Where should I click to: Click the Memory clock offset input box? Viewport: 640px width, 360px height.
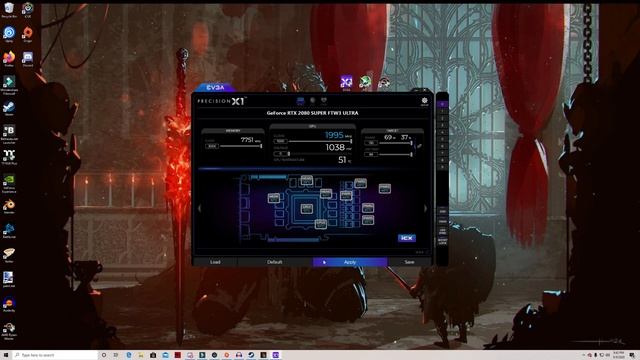click(212, 146)
